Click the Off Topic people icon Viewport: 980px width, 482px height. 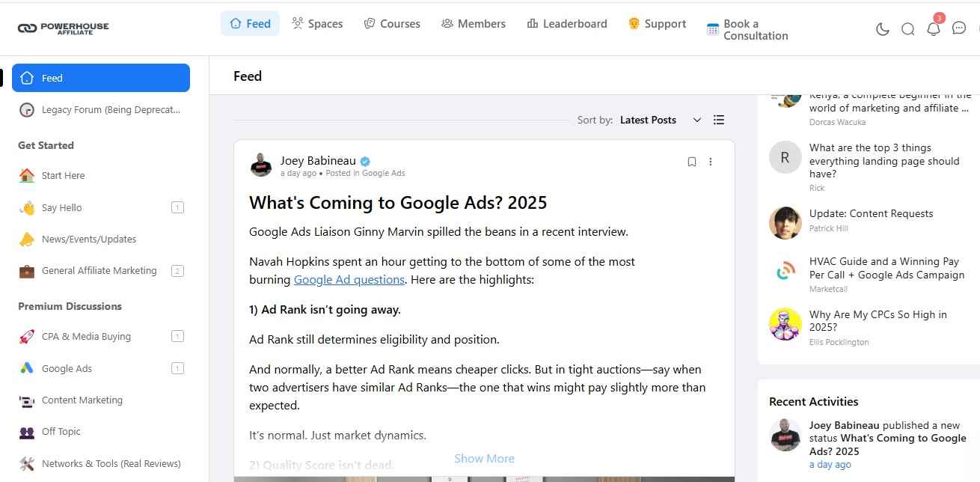coord(27,432)
